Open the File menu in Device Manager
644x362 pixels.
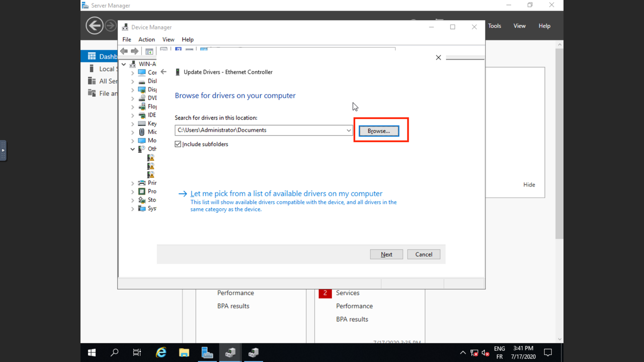tap(127, 39)
